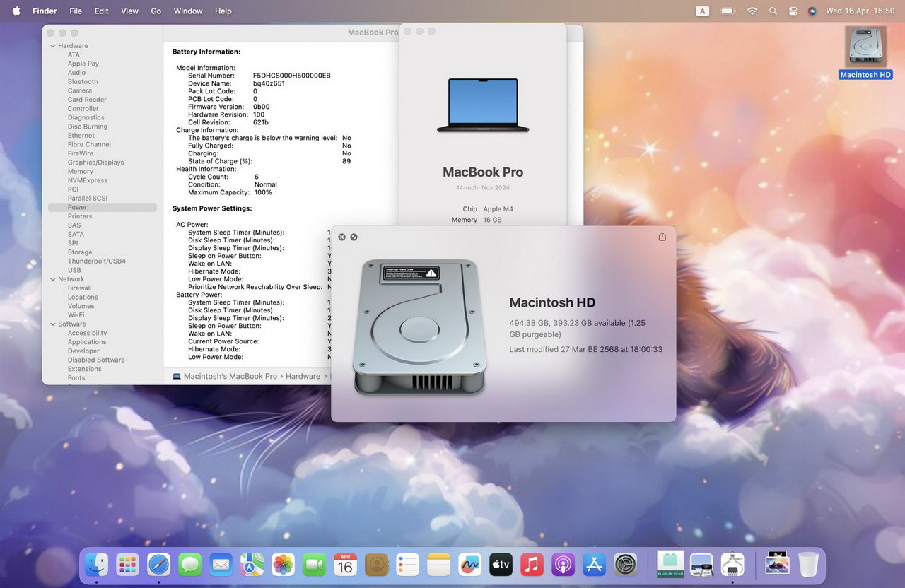Open Music app in dock
Screen dimensions: 905x588
click(532, 565)
